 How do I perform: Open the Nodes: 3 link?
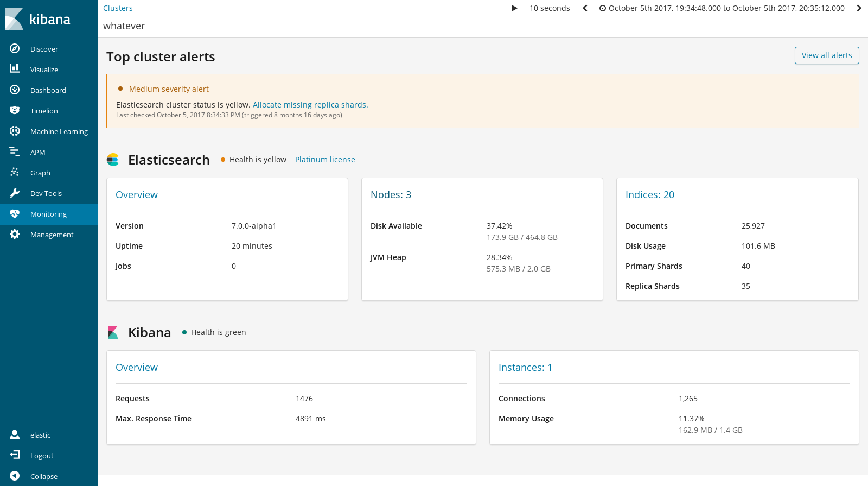(x=391, y=195)
